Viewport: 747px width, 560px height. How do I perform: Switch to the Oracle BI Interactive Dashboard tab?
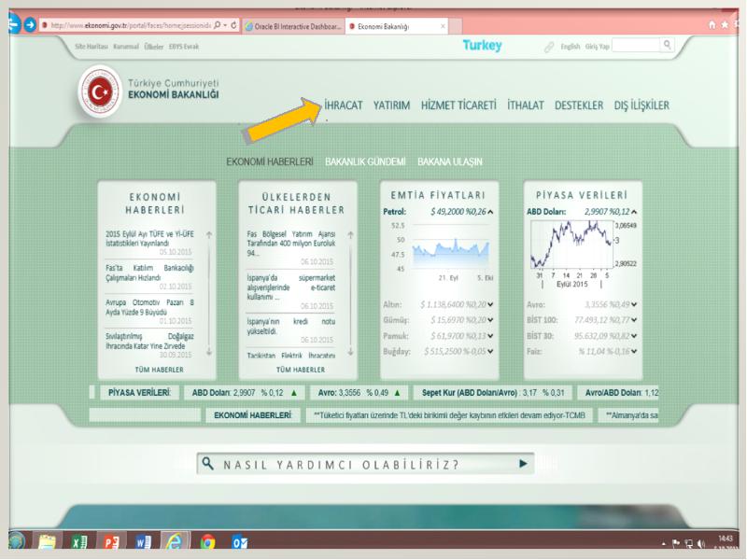click(x=294, y=26)
